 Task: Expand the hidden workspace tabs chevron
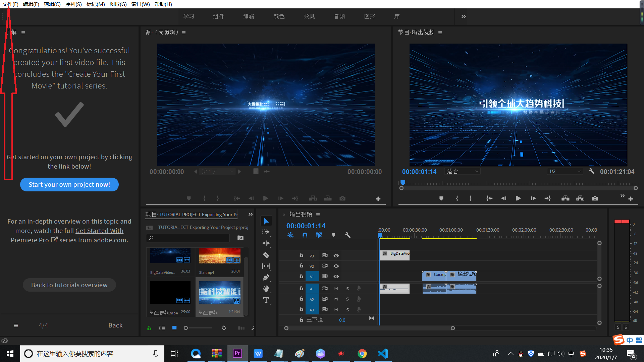pyautogui.click(x=464, y=16)
